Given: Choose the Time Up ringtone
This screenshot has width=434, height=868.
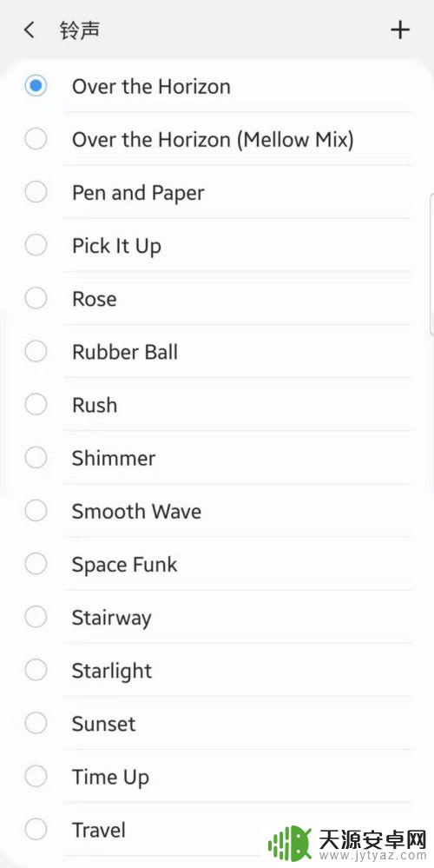Looking at the screenshot, I should click(x=217, y=777).
